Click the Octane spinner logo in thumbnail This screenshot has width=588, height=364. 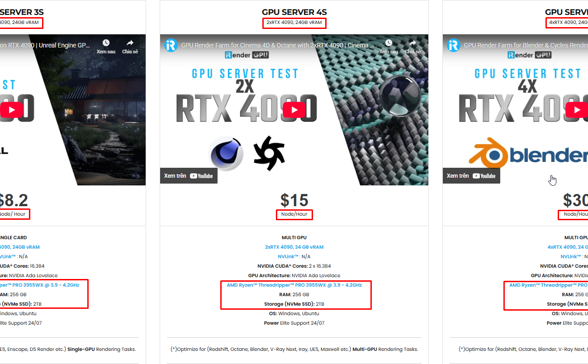pos(269,154)
